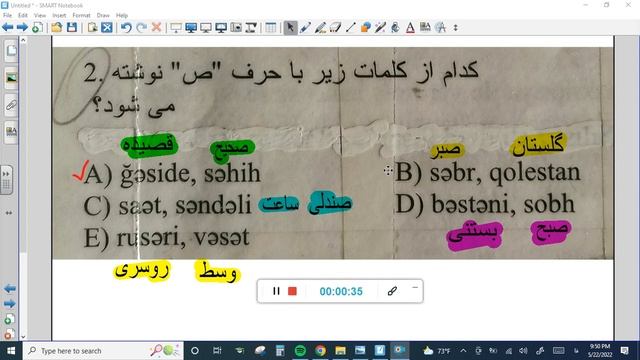Show the Screen Shade icon
640x360 pixels.
coord(176,27)
